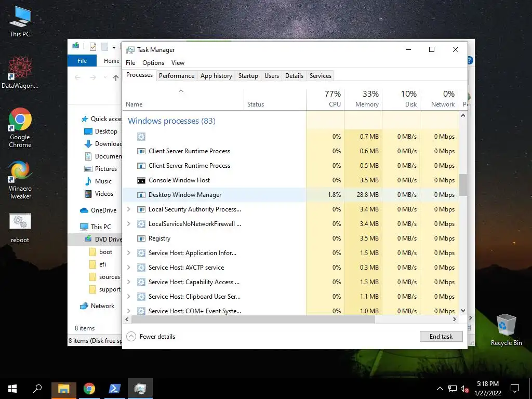The image size is (532, 399).
Task: Collapse view with Fewer details chevron
Action: (x=131, y=337)
